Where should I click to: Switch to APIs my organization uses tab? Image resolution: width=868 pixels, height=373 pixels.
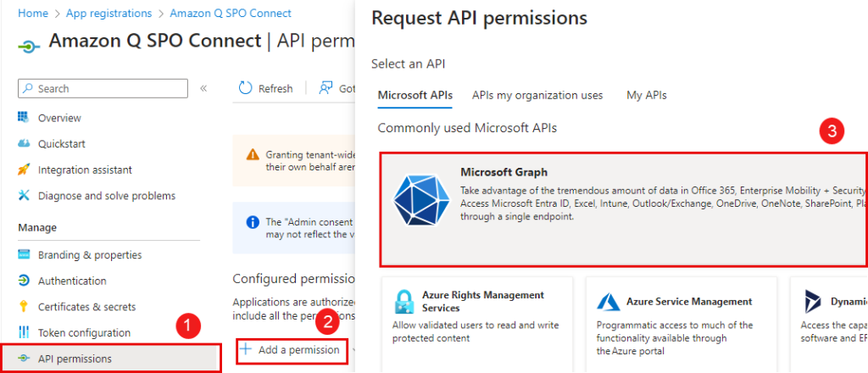click(537, 95)
